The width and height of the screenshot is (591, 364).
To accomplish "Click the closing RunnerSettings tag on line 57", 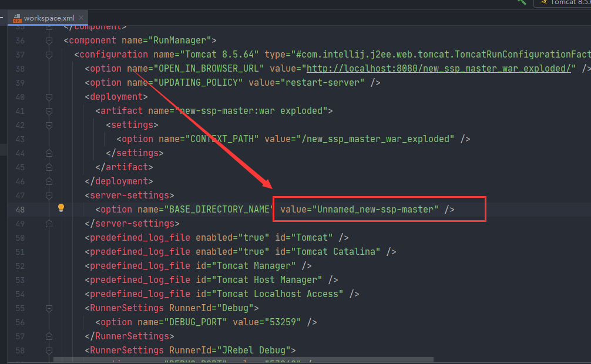I will 130,336.
